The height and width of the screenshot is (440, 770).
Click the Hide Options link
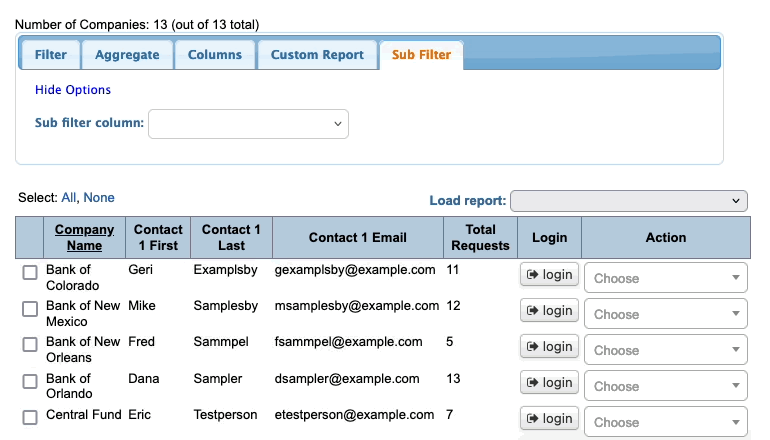73,90
